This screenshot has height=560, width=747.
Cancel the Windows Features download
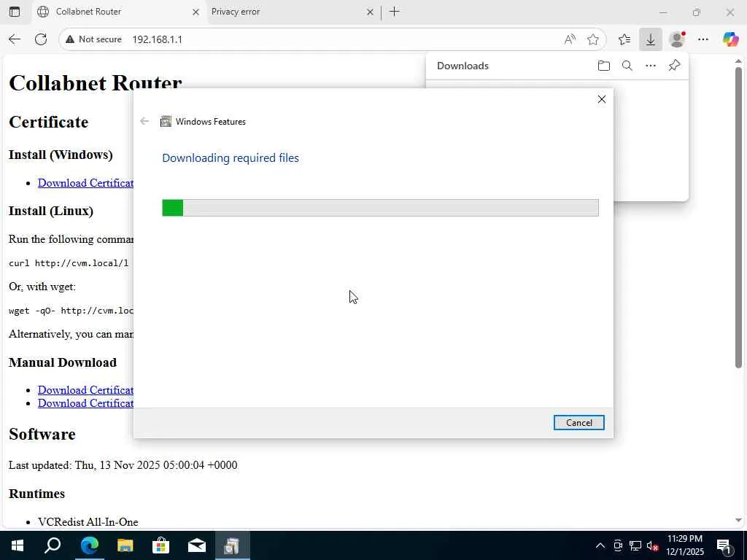click(x=578, y=422)
